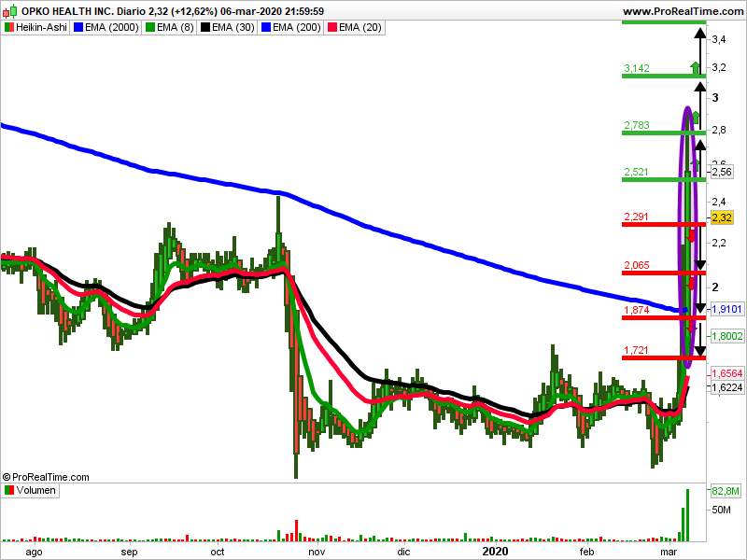The height and width of the screenshot is (560, 747).
Task: Select the EMA (2000) legend label
Action: (112, 28)
